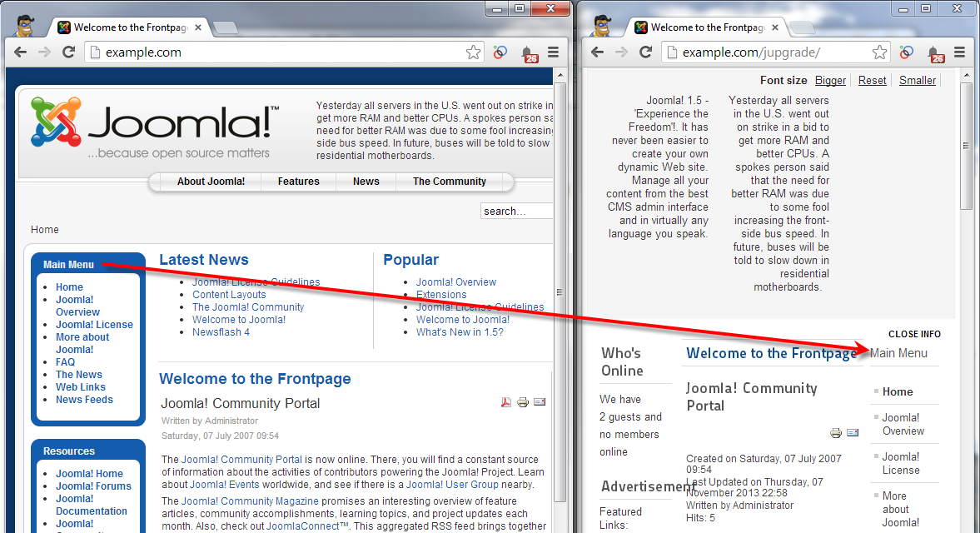Image resolution: width=980 pixels, height=533 pixels.
Task: Click Reset font size link
Action: tap(872, 80)
